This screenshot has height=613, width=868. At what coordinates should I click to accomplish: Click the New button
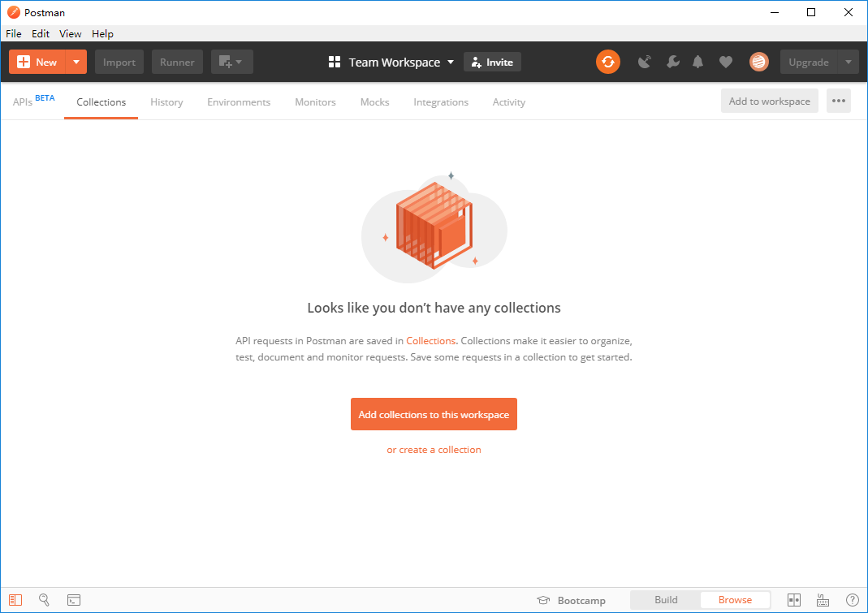37,62
